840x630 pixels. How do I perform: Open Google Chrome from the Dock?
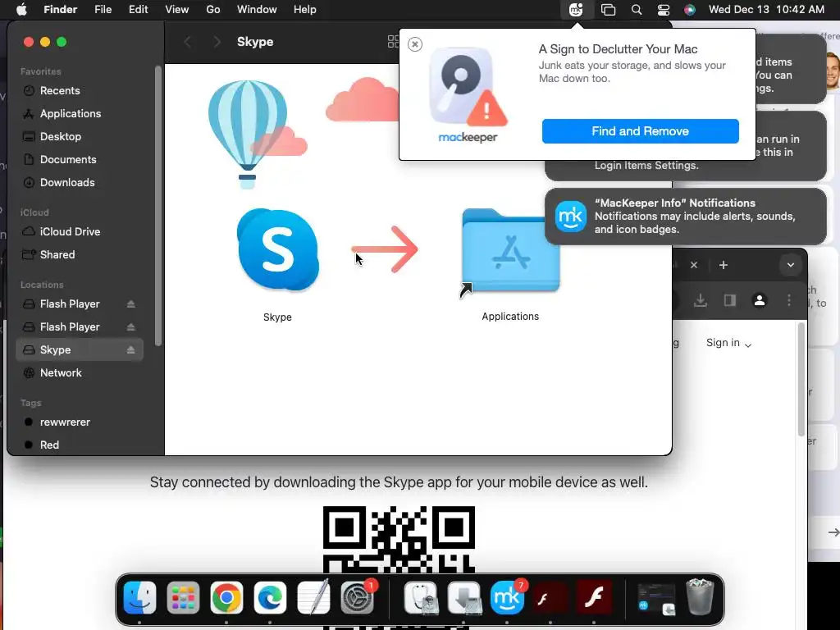(x=226, y=597)
